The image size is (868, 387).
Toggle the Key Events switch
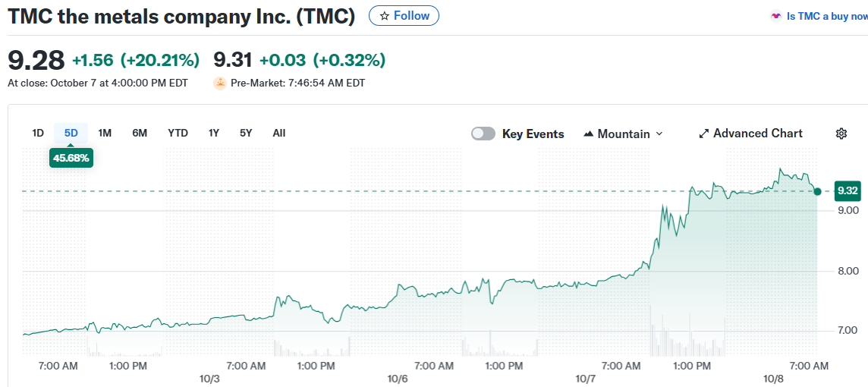(x=483, y=134)
